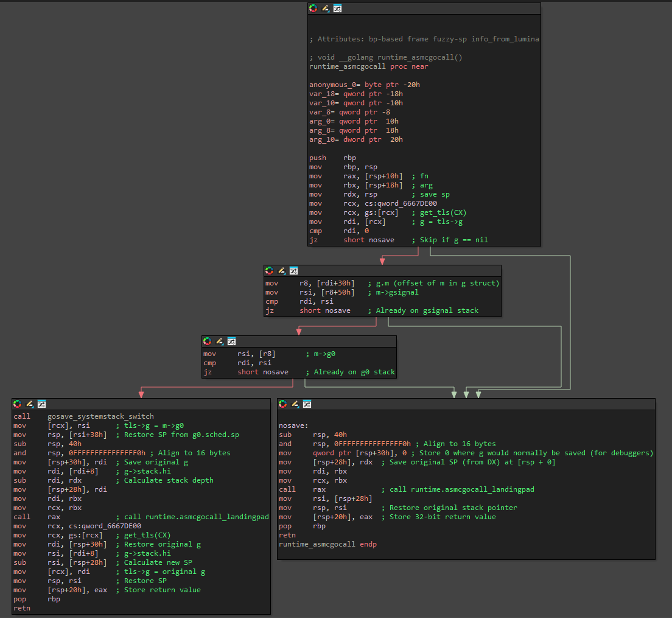Click group nodes icon on nosave block
Screen dimensions: 672x619
pos(307,404)
